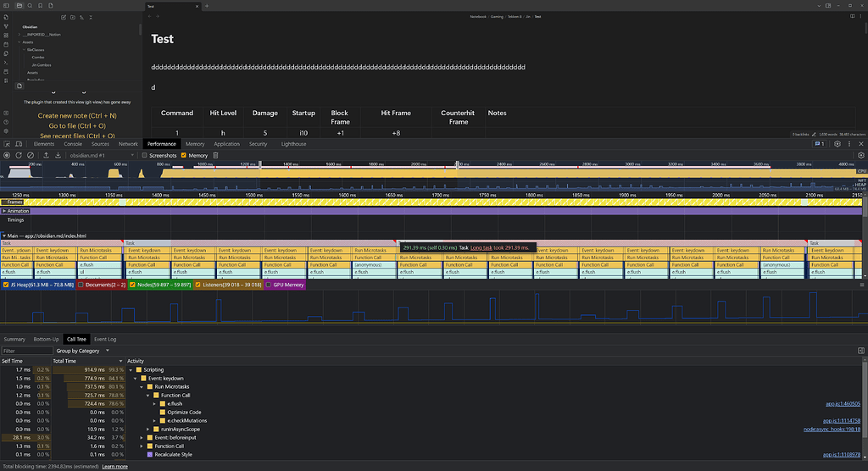Open the Lighthouse tab

(293, 144)
